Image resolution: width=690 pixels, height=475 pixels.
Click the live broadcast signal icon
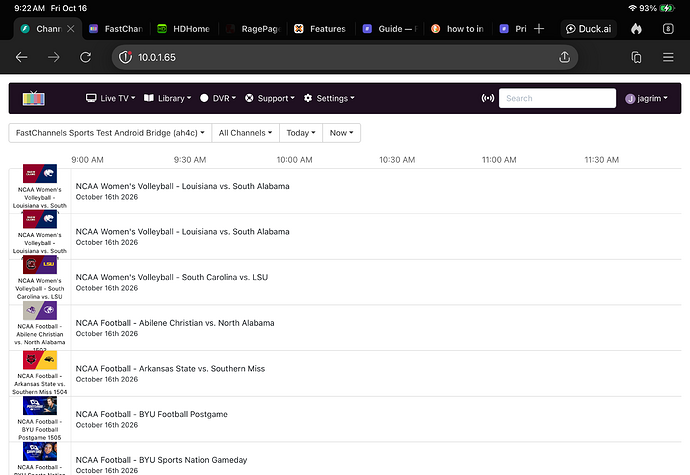click(x=488, y=98)
